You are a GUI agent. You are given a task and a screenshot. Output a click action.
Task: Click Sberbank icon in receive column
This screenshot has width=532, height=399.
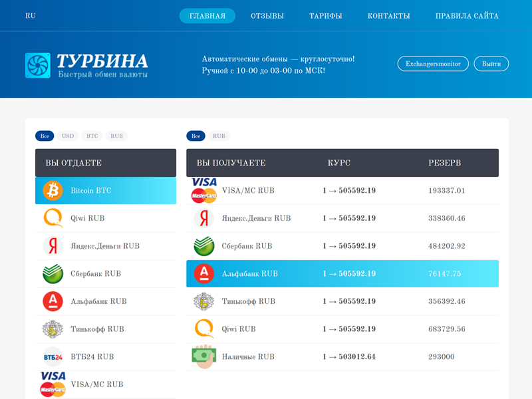pyautogui.click(x=204, y=245)
